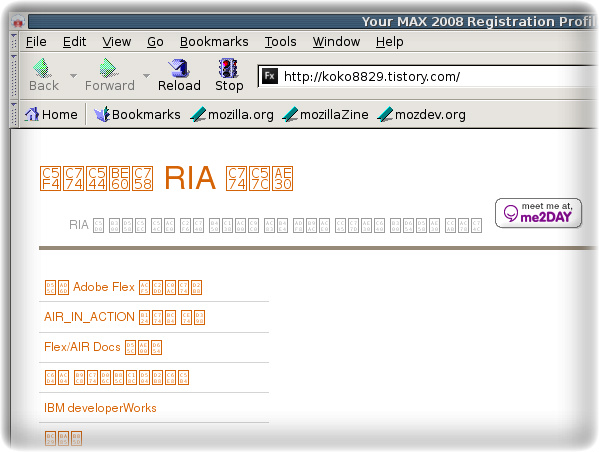Open the link just above IBM developerWorks

pos(117,377)
